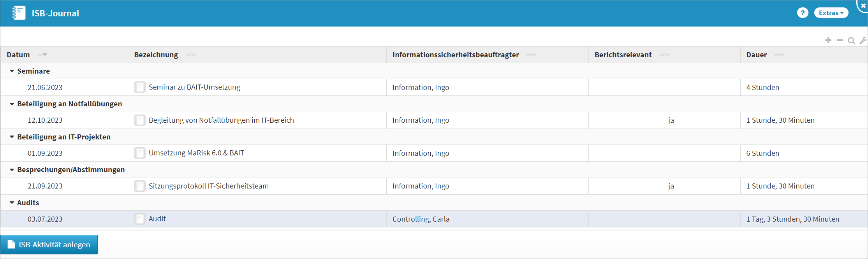This screenshot has height=259, width=868.
Task: Select the Begleitung von Notfallübungen im IT-Bereich row
Action: tap(221, 120)
